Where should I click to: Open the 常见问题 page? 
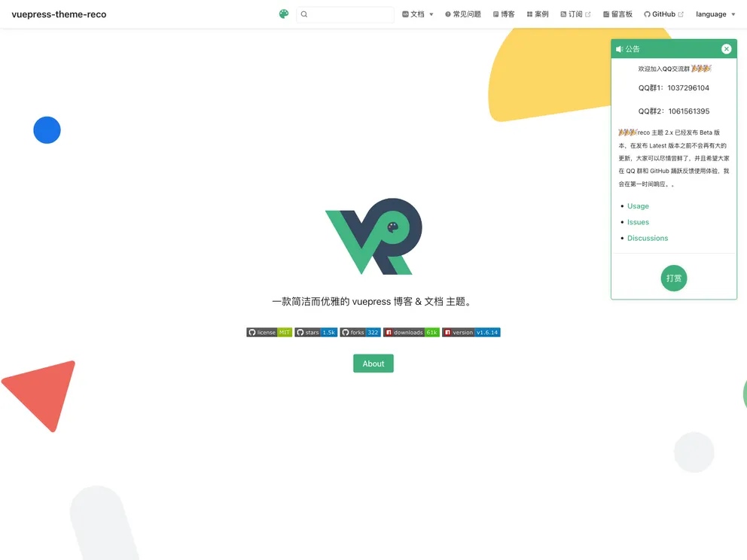463,14
